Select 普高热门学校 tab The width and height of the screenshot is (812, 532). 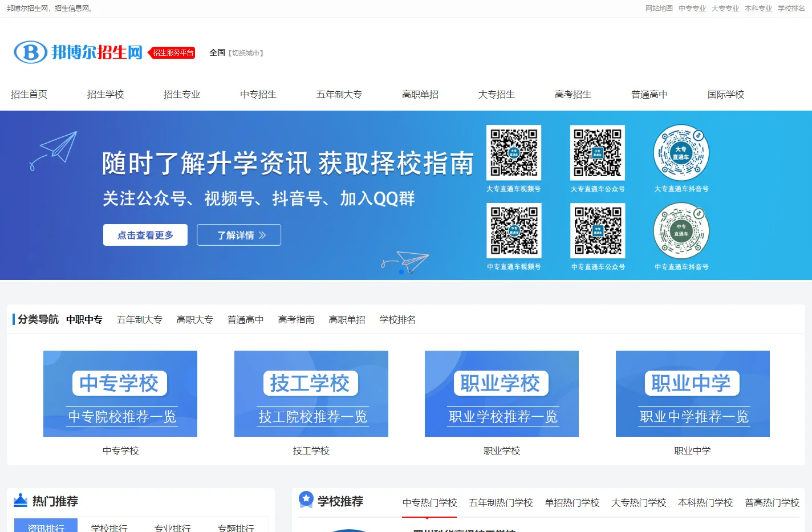pyautogui.click(x=772, y=503)
